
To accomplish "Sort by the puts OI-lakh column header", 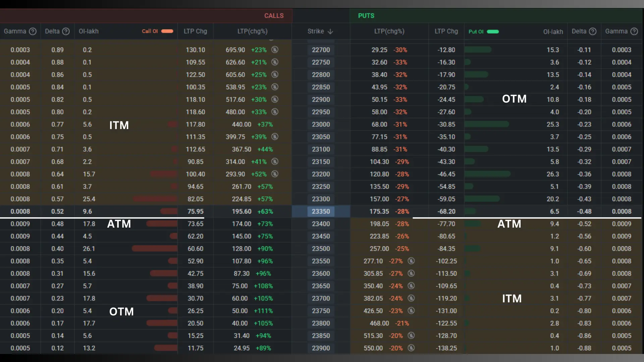I will coord(553,32).
